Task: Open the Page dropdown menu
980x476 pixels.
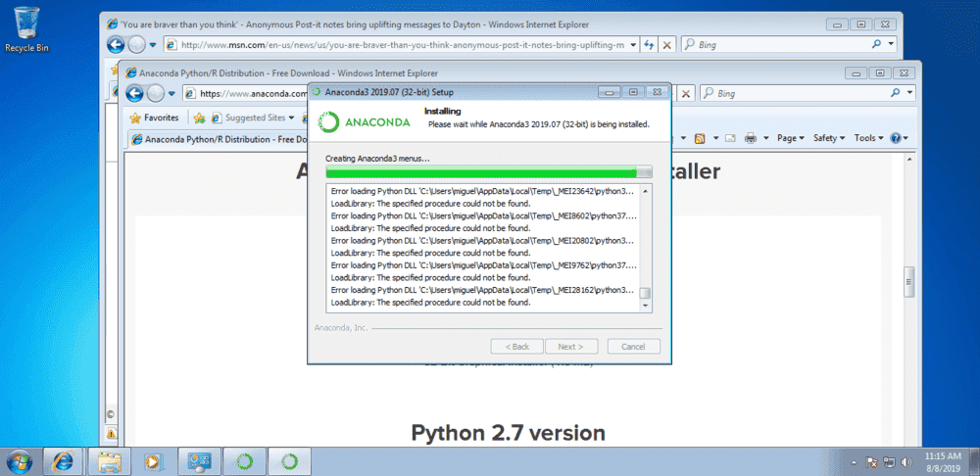Action: [790, 138]
